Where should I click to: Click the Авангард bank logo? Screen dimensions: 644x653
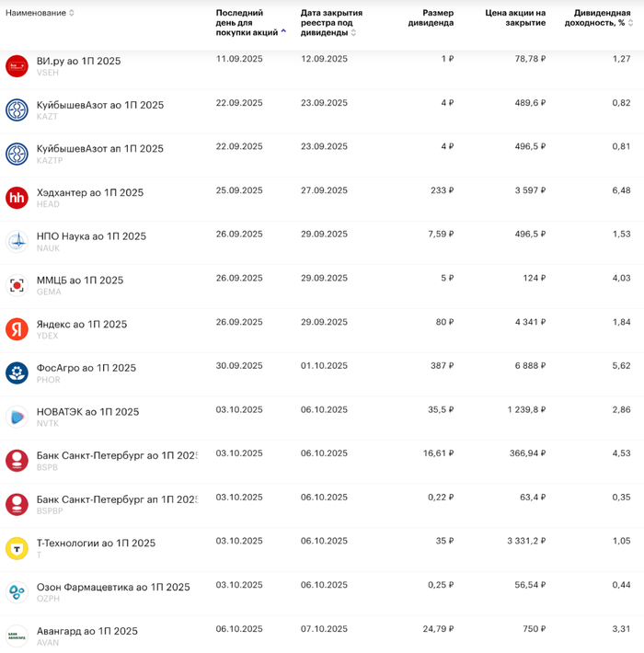[x=17, y=635]
